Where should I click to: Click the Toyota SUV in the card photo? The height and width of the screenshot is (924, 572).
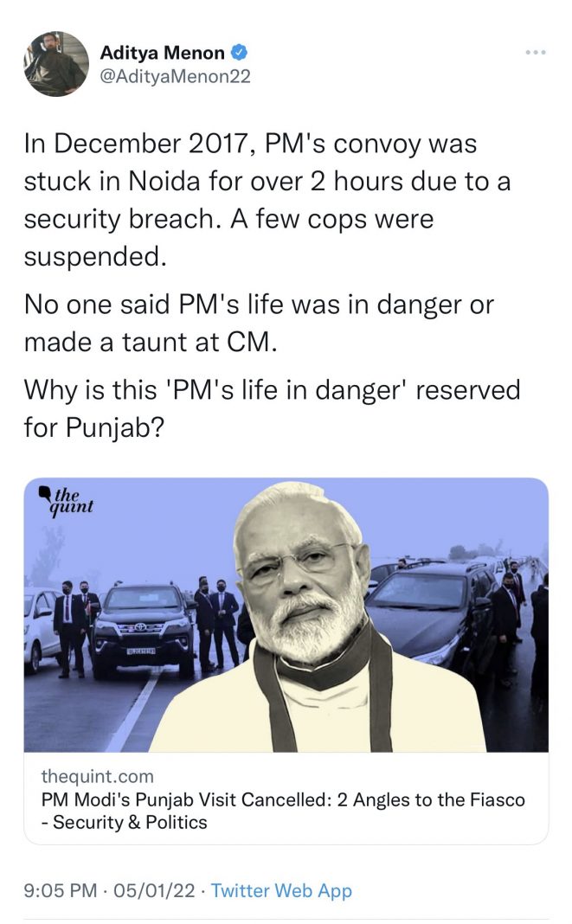click(145, 629)
